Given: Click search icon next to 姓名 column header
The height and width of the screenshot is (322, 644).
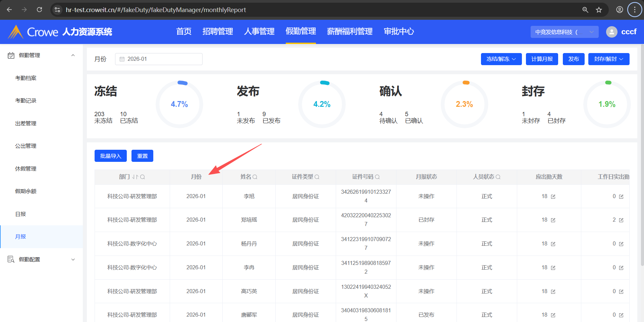Looking at the screenshot, I should [255, 177].
